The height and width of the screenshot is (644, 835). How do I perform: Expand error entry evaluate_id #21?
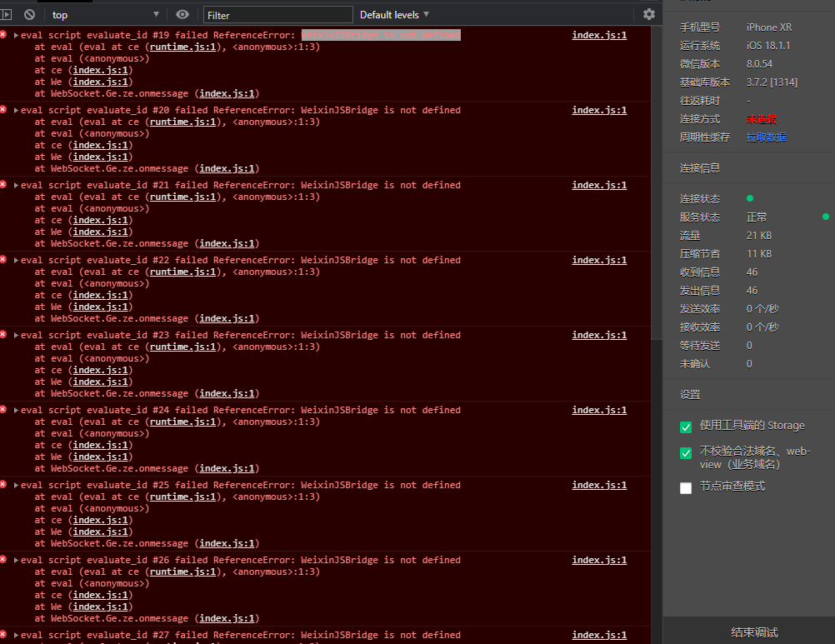point(17,185)
